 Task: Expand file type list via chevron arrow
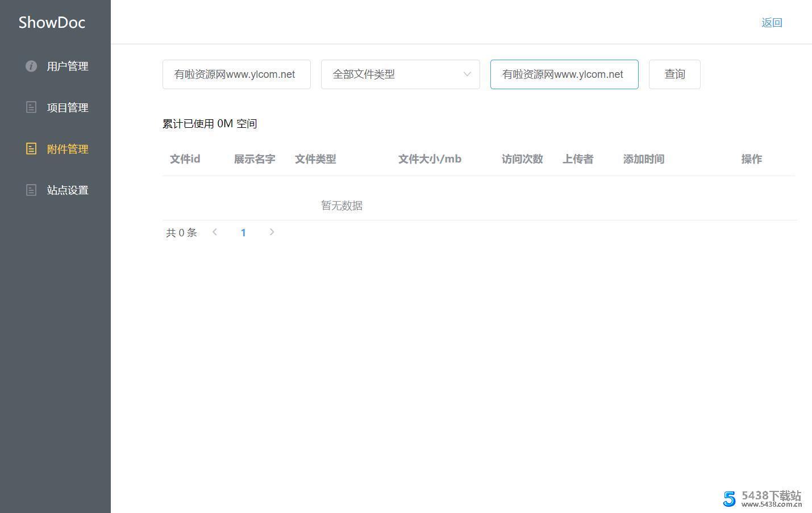click(467, 74)
